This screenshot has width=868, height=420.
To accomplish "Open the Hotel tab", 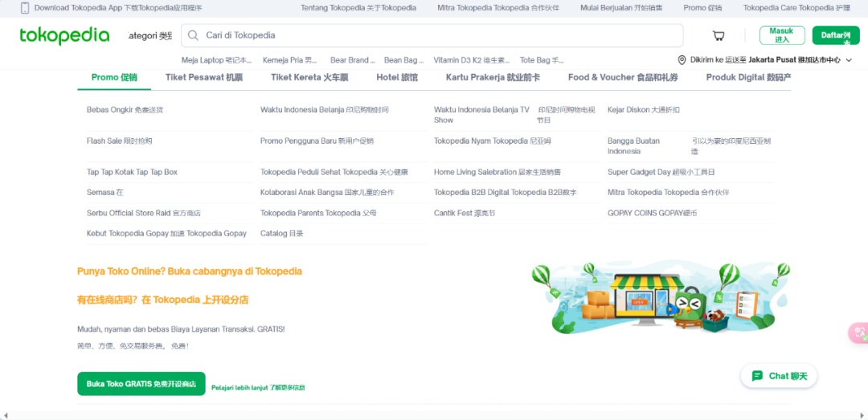I will (x=397, y=77).
